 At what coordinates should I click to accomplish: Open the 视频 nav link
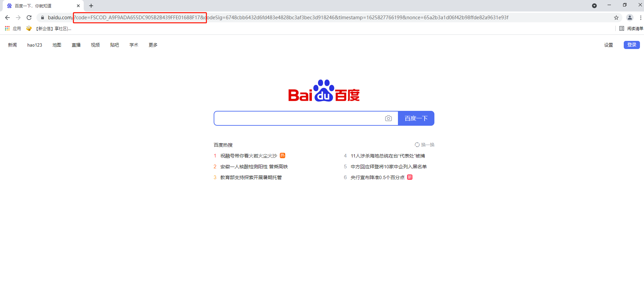click(x=96, y=45)
